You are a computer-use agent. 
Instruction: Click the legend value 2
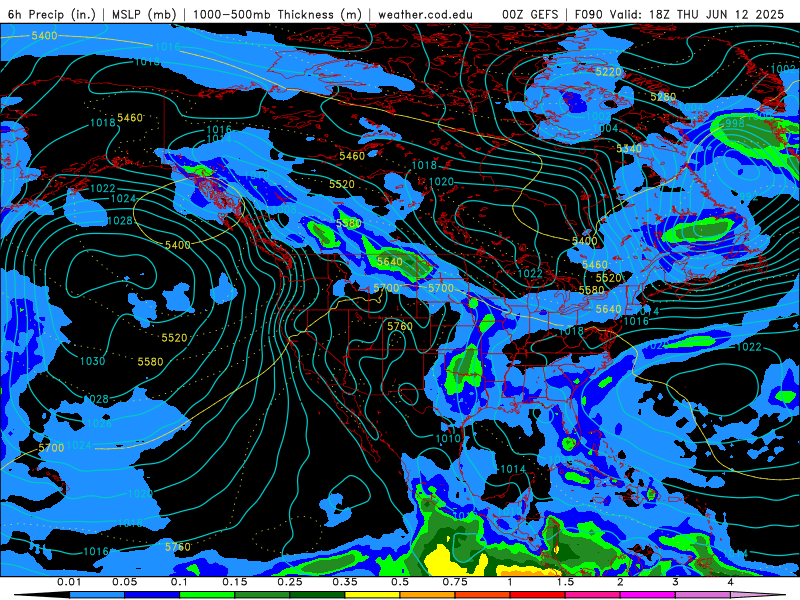[x=620, y=582]
